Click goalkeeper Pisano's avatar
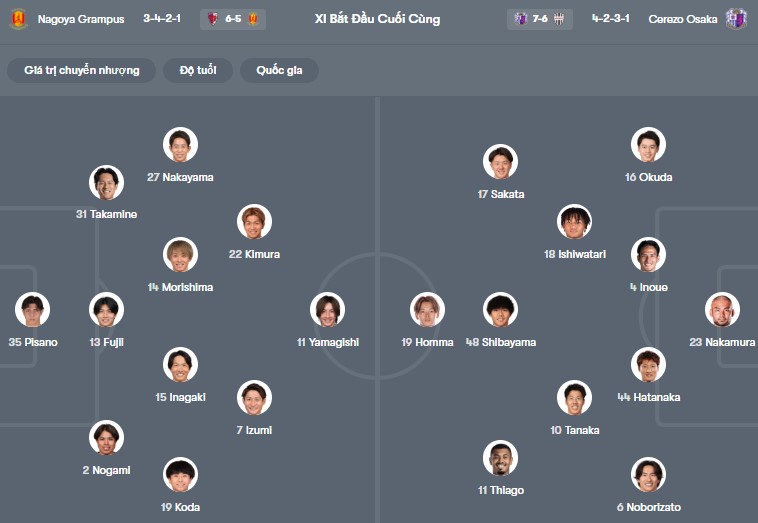 pyautogui.click(x=33, y=310)
